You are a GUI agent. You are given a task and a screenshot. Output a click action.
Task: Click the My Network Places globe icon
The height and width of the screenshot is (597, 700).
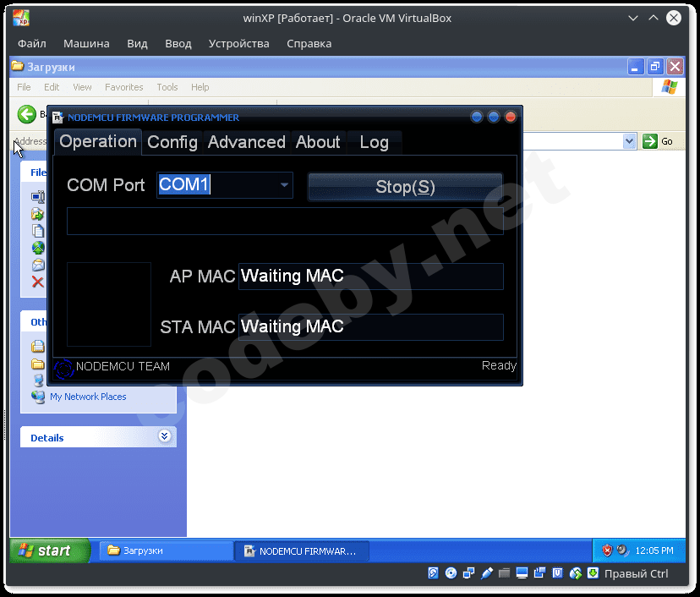coord(38,397)
